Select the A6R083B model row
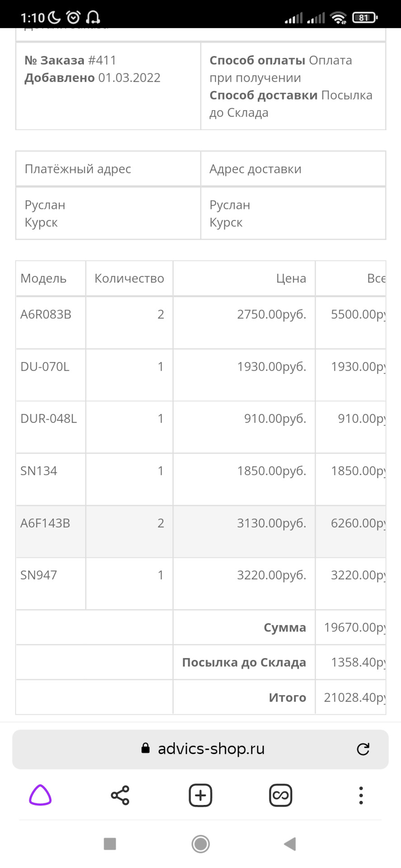Screen dimensions: 401x868 (x=200, y=322)
